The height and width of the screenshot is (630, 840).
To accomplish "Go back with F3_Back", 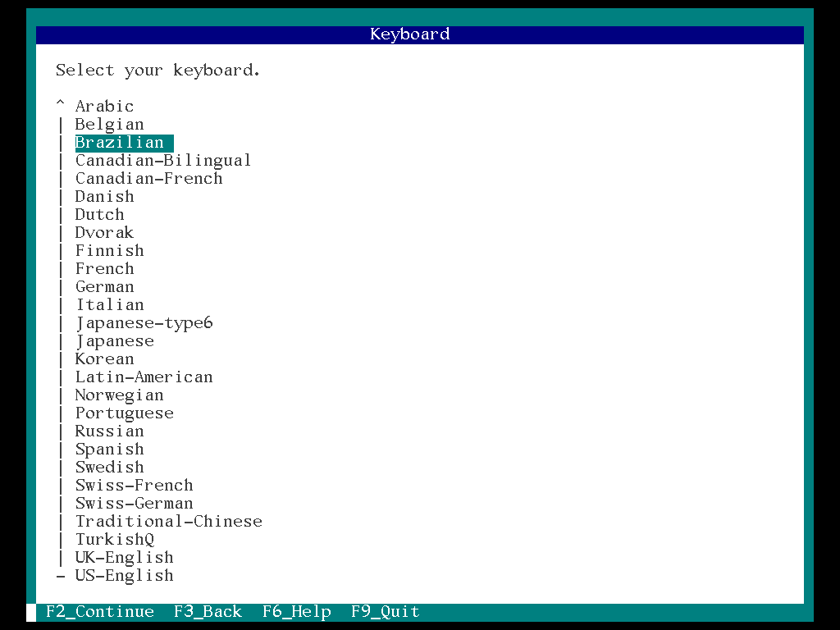I will click(208, 612).
